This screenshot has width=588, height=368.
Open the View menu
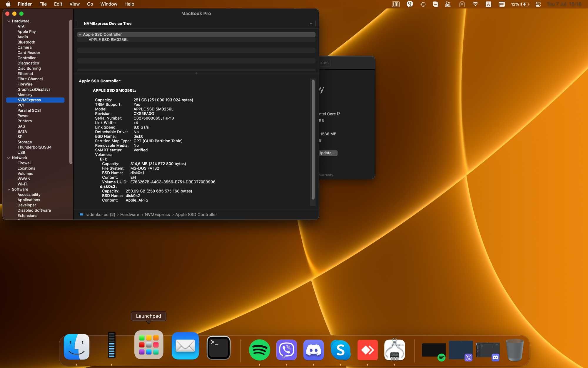click(74, 4)
